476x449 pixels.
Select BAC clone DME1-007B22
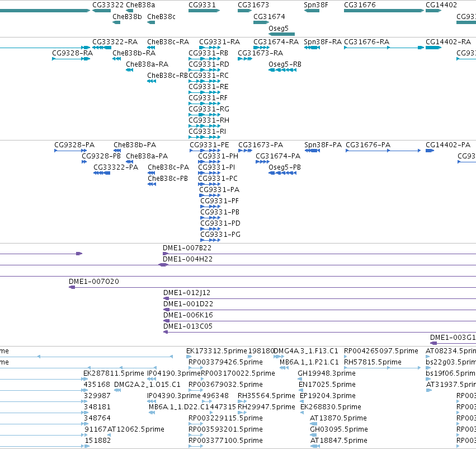point(187,248)
